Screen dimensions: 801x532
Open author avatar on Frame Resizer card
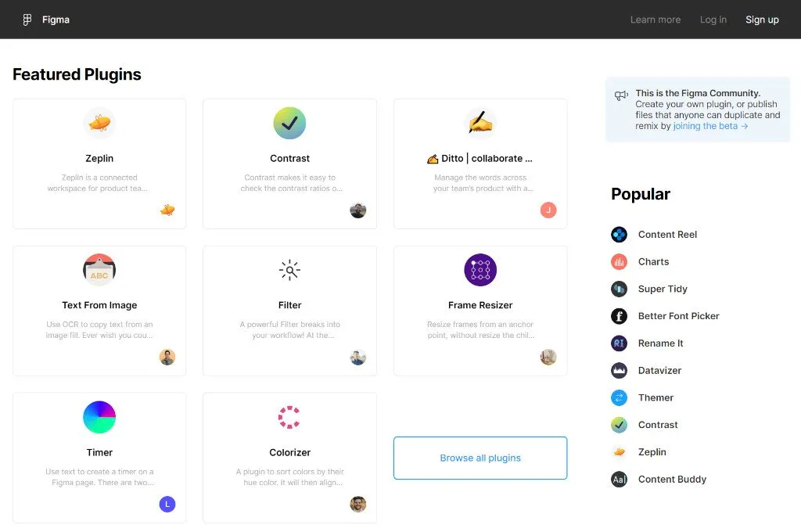pyautogui.click(x=548, y=358)
